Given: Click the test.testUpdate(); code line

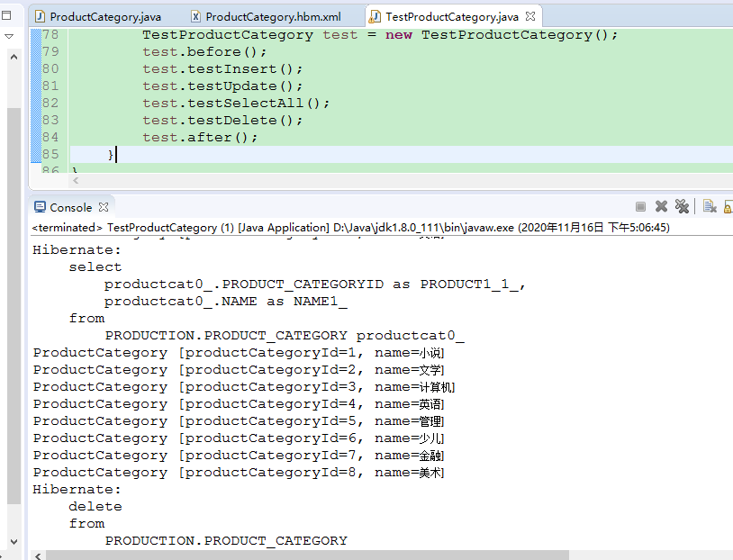Looking at the screenshot, I should [x=222, y=86].
